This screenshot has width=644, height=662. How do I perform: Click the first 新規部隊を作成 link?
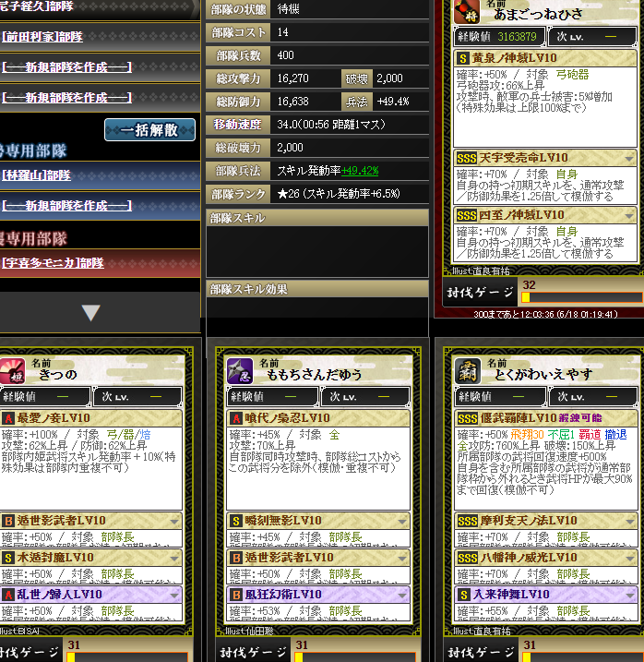coord(66,67)
